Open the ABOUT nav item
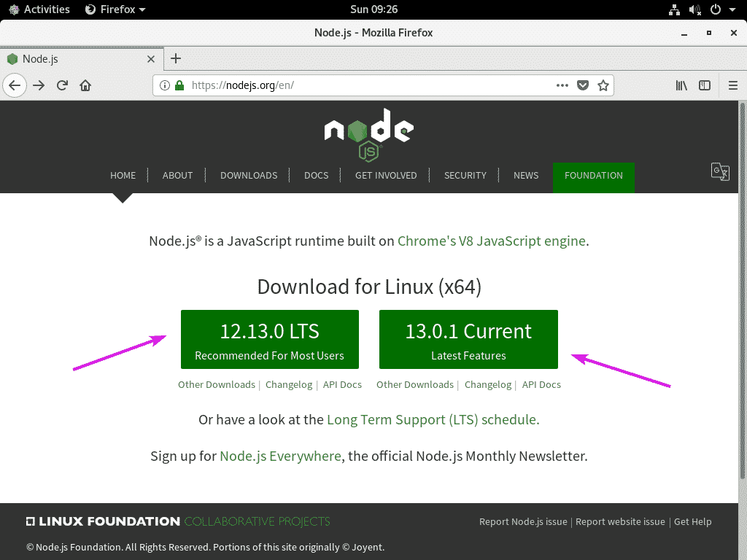Viewport: 747px width, 560px height. [178, 175]
